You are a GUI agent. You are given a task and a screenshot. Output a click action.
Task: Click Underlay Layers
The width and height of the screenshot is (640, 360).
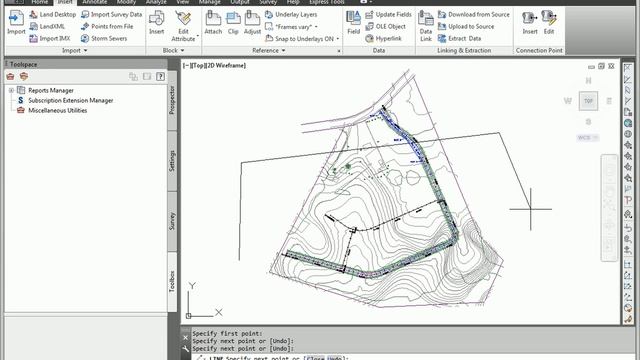(x=291, y=14)
